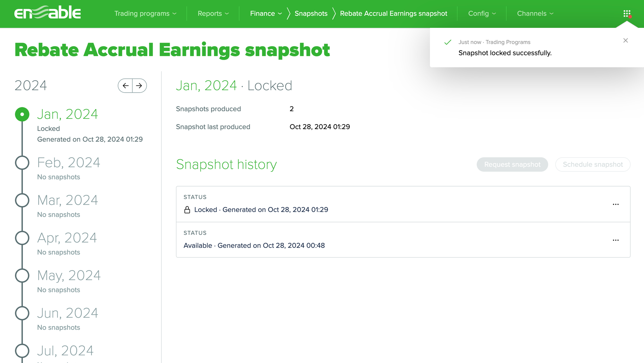Select Jun, 2024 in the timeline
Screen dimensions: 644x363
click(x=67, y=313)
